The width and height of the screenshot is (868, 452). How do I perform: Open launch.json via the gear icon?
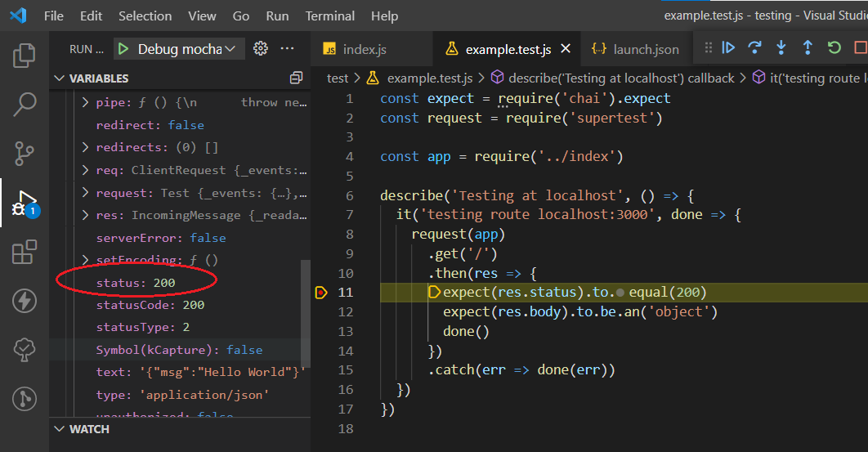(261, 49)
